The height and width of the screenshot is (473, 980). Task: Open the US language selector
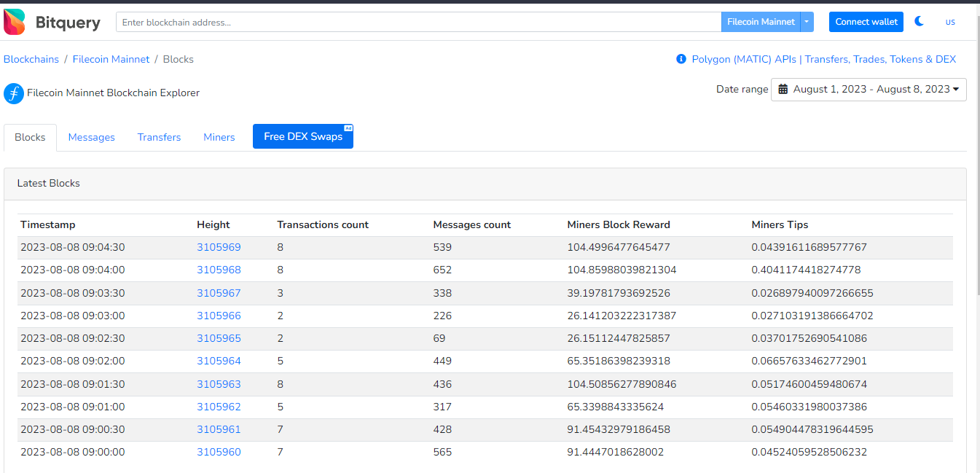pos(950,22)
